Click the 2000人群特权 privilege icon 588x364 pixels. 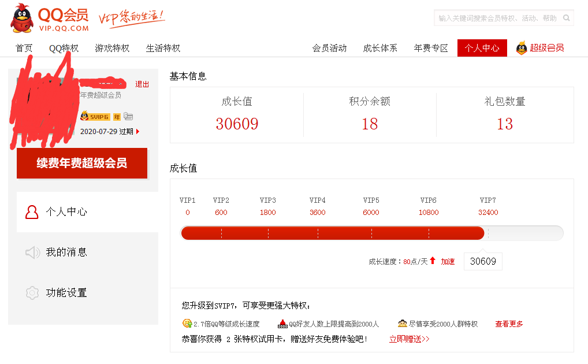coord(403,324)
